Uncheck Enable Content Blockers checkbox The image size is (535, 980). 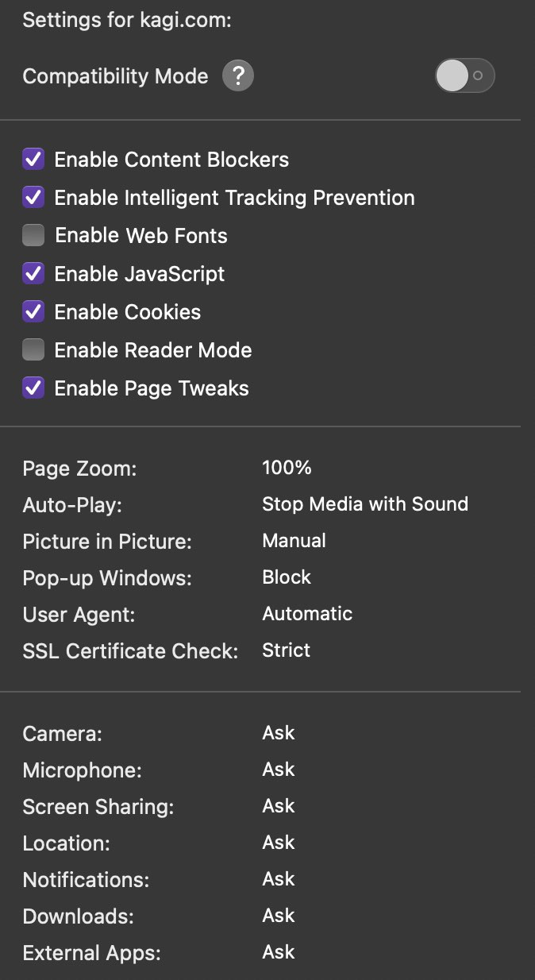(33, 160)
